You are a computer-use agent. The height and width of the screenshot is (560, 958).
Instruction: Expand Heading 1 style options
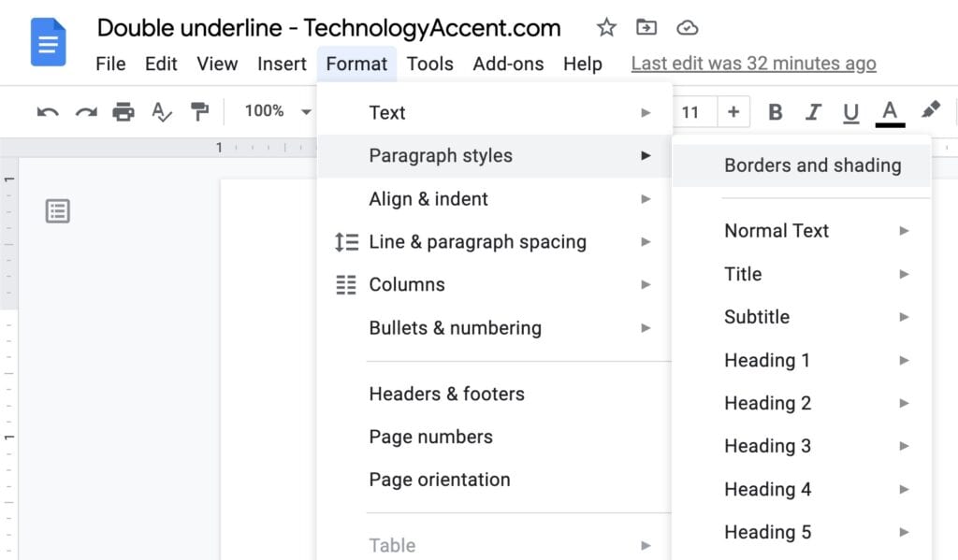pos(802,360)
